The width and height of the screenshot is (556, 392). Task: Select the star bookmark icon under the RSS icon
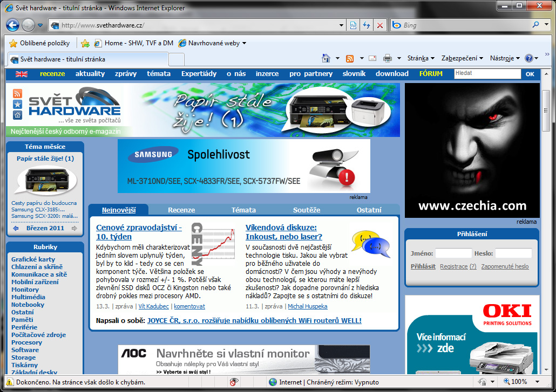[17, 104]
